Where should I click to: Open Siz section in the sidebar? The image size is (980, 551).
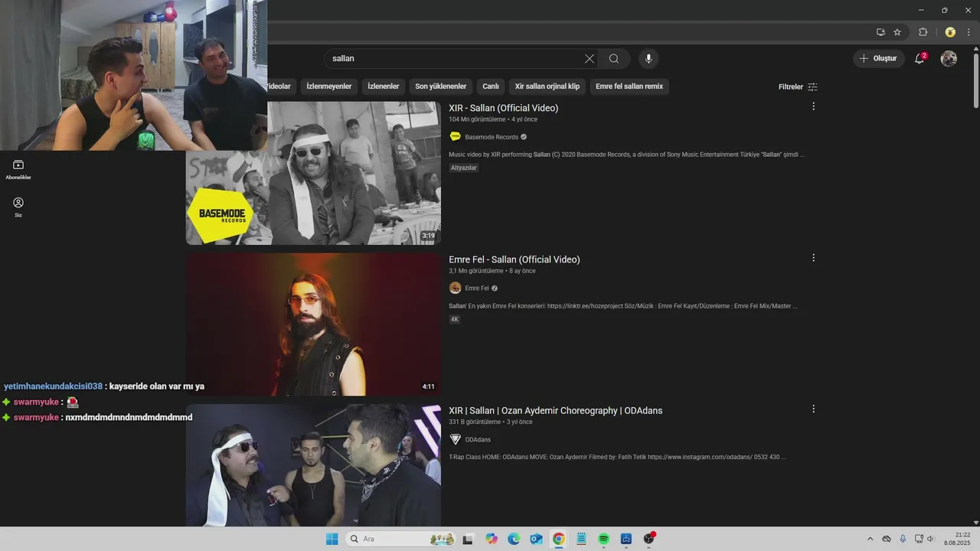coord(18,207)
